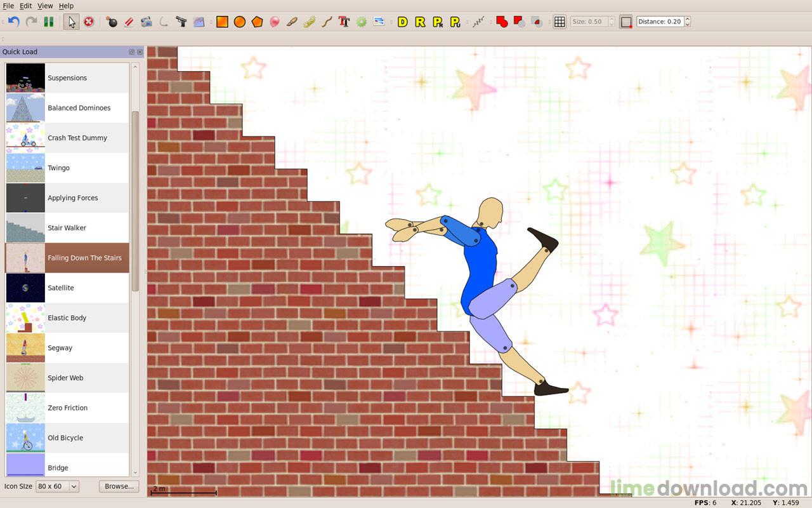
Task: Toggle the snap distance square button
Action: point(626,22)
